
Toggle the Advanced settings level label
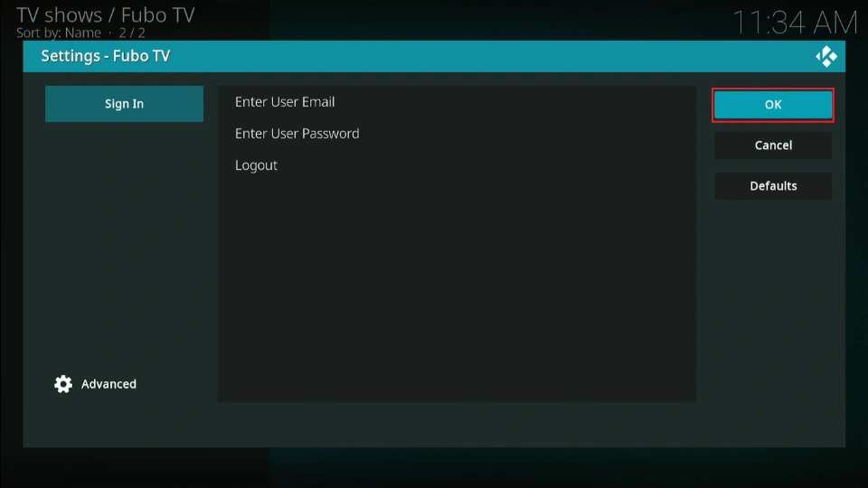coord(108,384)
